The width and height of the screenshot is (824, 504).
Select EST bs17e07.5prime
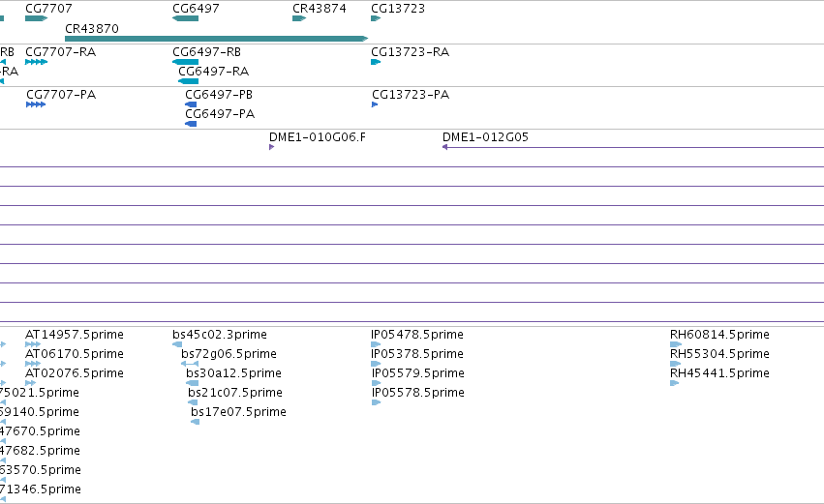(x=238, y=412)
